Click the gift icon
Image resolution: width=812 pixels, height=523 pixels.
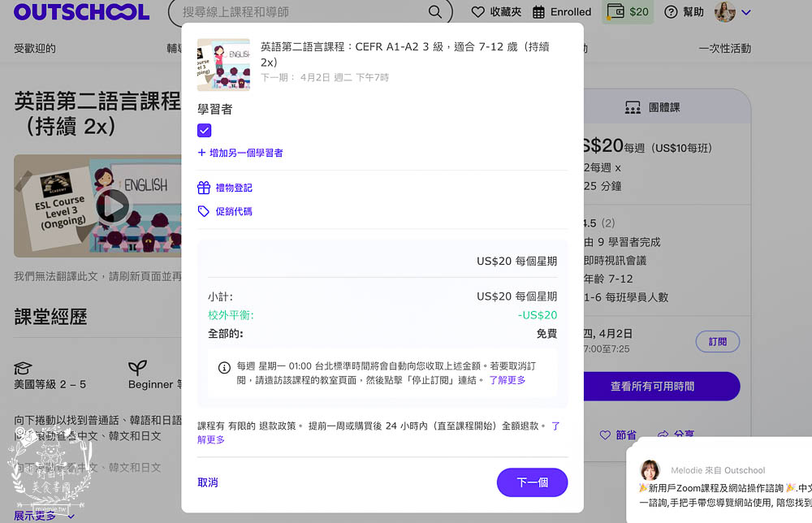[x=204, y=188]
